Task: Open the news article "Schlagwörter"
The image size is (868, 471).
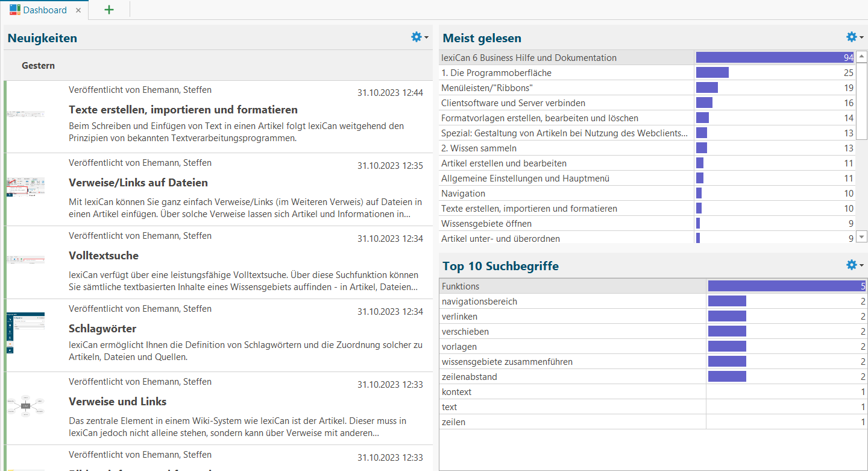Action: pos(102,329)
